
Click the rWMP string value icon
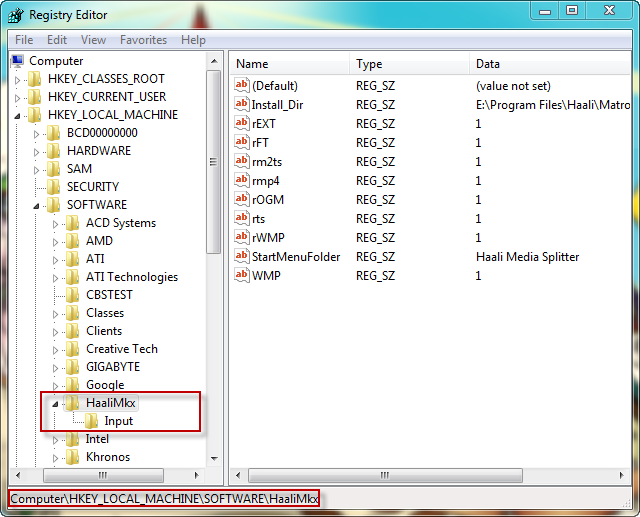coord(242,237)
